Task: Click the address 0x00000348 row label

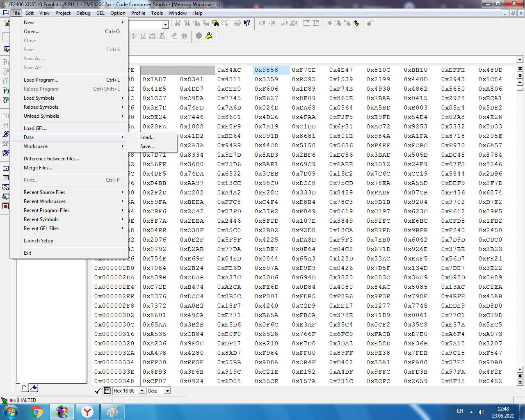Action: point(114,381)
